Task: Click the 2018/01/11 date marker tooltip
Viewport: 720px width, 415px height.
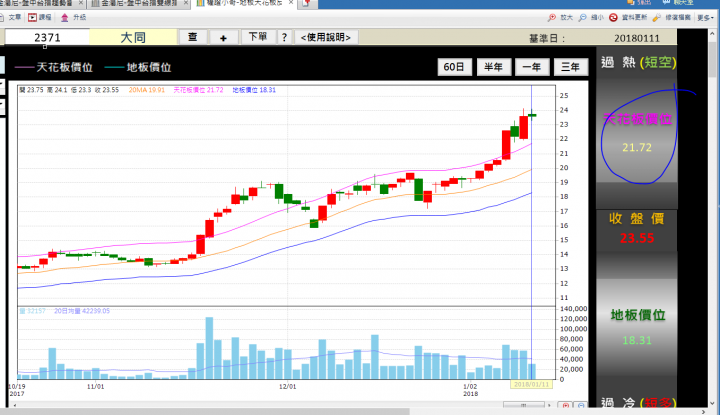Action: (531, 384)
